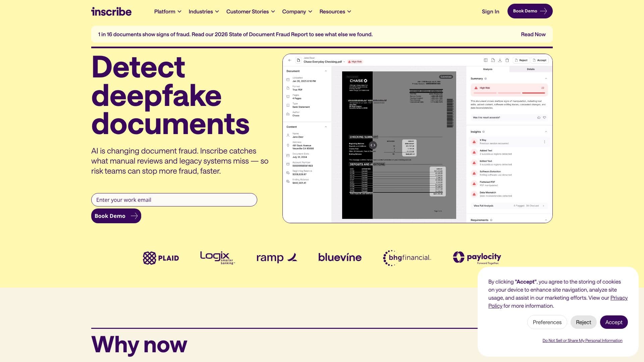This screenshot has width=644, height=362.
Task: Click the Plaid logo
Action: 161,258
